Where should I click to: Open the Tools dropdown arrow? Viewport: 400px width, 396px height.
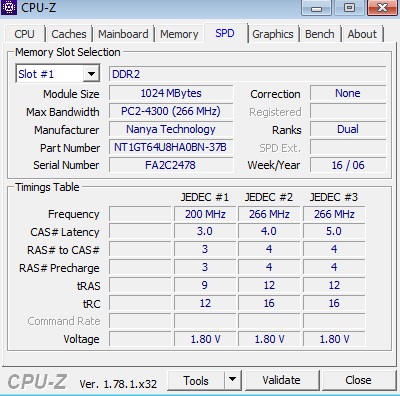pos(232,380)
